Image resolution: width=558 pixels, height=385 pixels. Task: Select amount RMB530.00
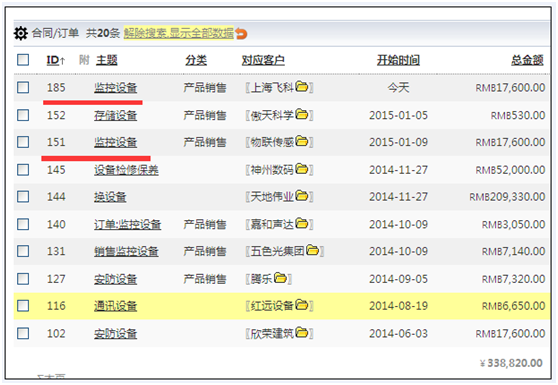click(518, 115)
